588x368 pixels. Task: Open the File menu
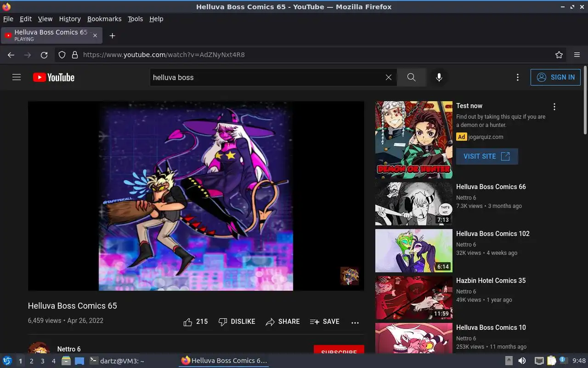click(x=8, y=19)
